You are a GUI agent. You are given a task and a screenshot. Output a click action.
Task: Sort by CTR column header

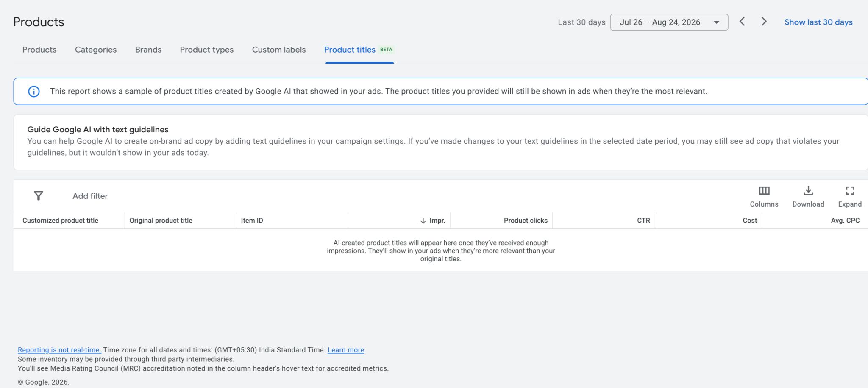pos(643,221)
